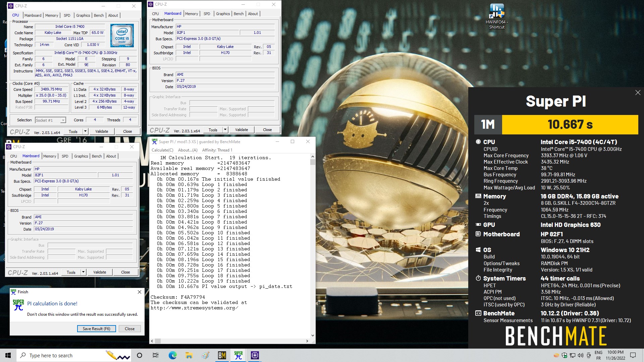644x362 pixels.
Task: Click 'PI calculation is done!' message
Action: (52, 303)
